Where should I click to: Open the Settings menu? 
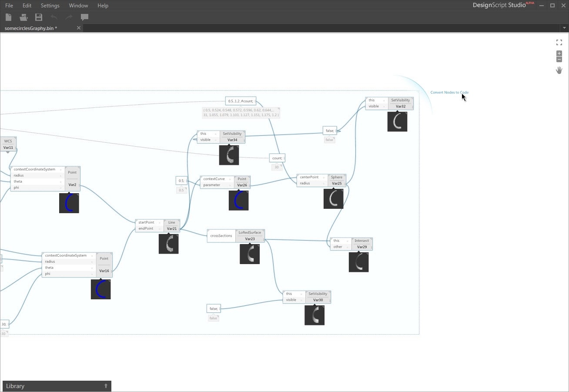pos(50,6)
